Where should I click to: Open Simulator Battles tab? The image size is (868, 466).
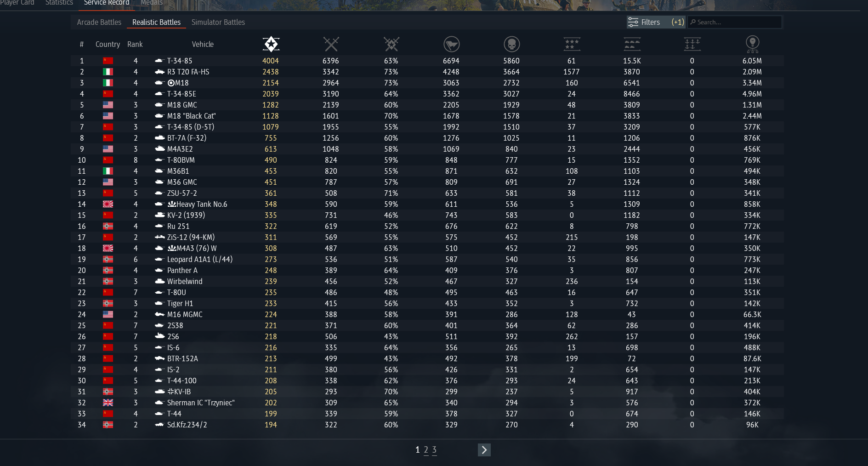tap(218, 22)
